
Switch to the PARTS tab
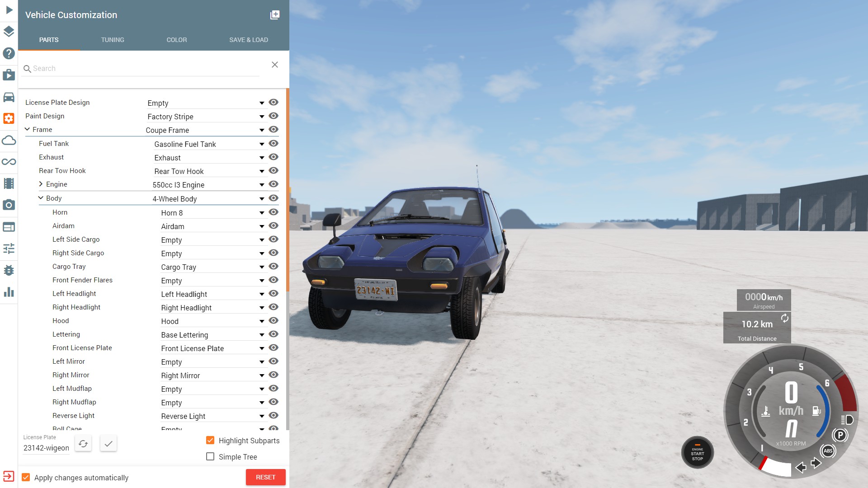click(49, 40)
